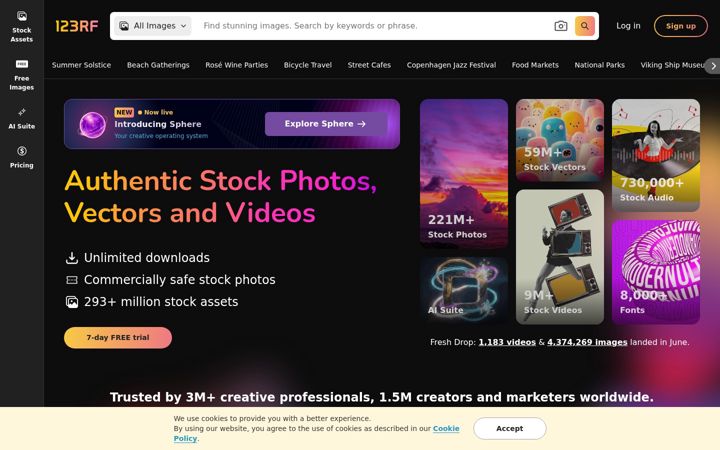This screenshot has width=720, height=450.
Task: Click the Sign up button
Action: [x=681, y=26]
